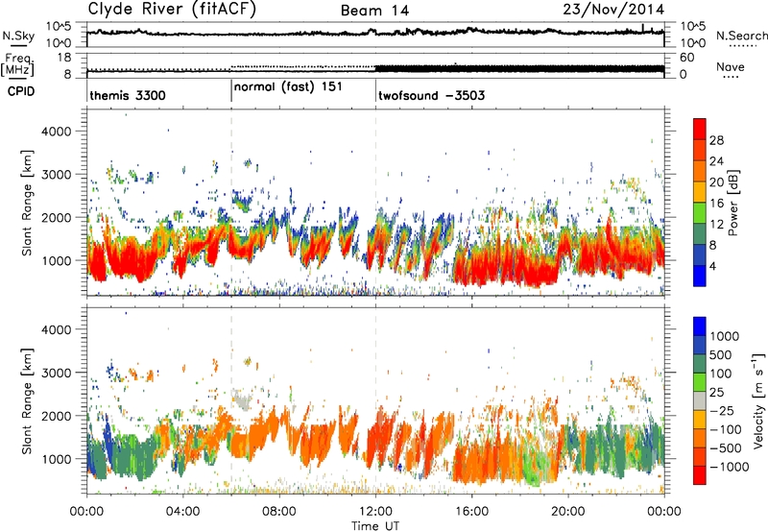Click the velocity colorbar label '500'
Screen dimensions: 768x532
(x=721, y=354)
